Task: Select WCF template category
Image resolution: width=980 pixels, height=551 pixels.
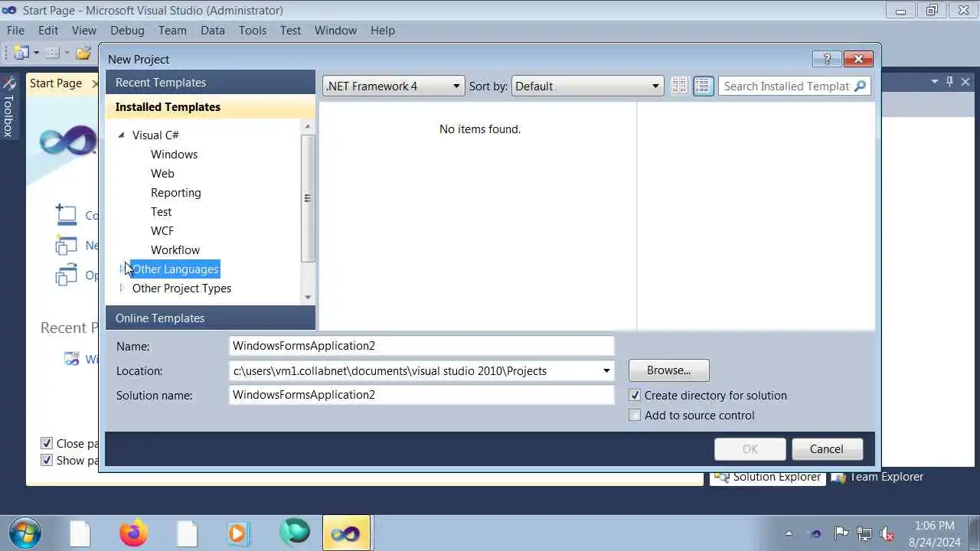Action: click(x=162, y=230)
